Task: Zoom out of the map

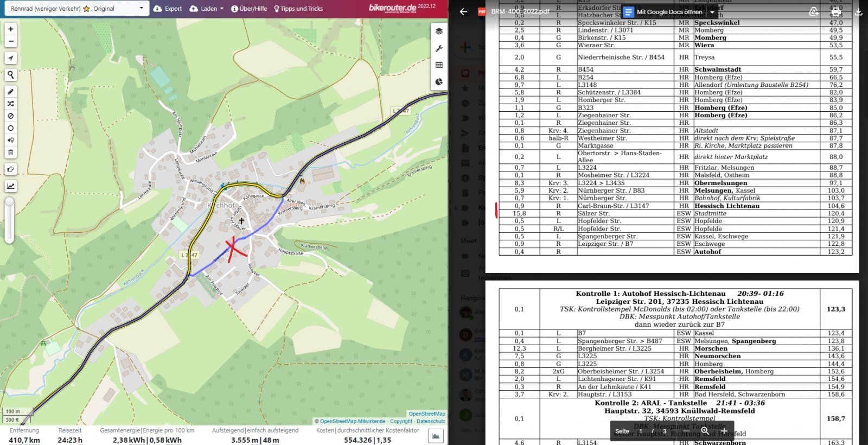Action: (10, 42)
